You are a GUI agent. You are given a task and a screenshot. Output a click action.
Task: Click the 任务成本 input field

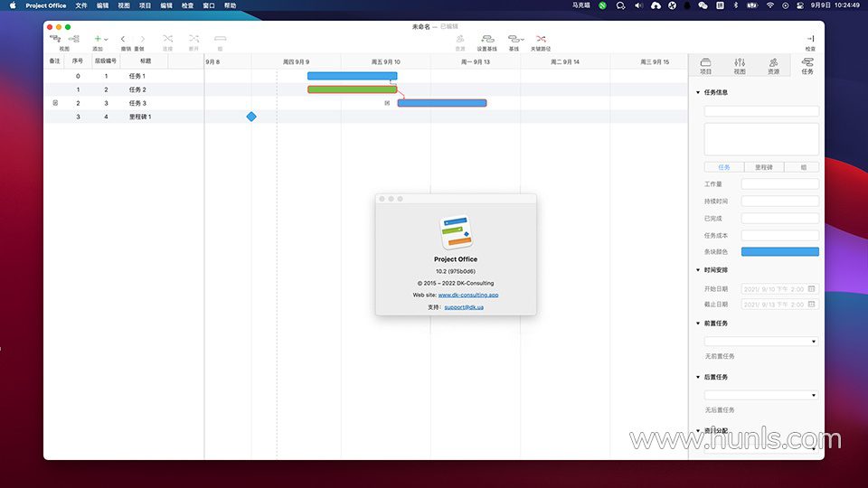[x=780, y=235]
